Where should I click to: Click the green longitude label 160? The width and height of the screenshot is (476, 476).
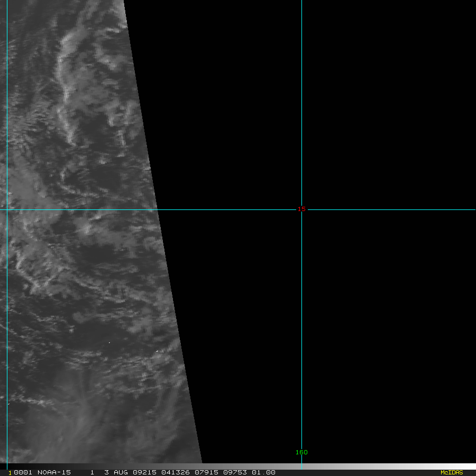pos(301,453)
